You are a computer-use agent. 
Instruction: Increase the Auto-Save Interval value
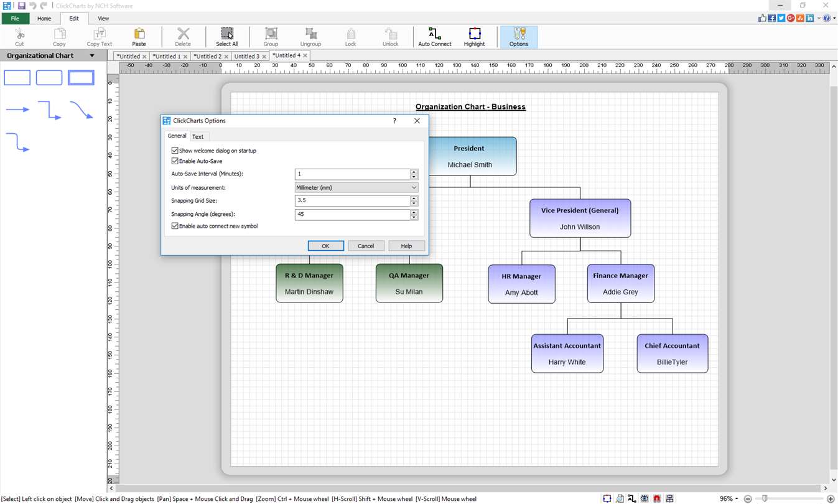(x=414, y=172)
